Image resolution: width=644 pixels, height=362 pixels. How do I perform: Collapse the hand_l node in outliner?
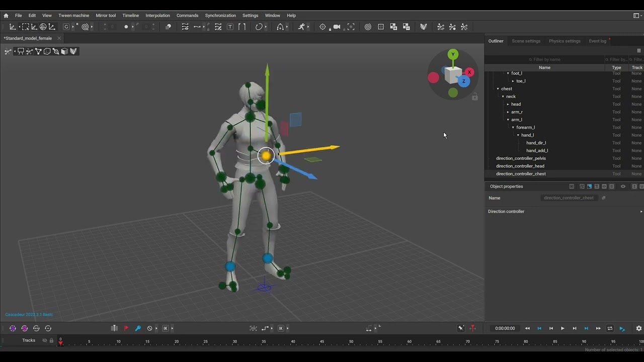pyautogui.click(x=518, y=135)
